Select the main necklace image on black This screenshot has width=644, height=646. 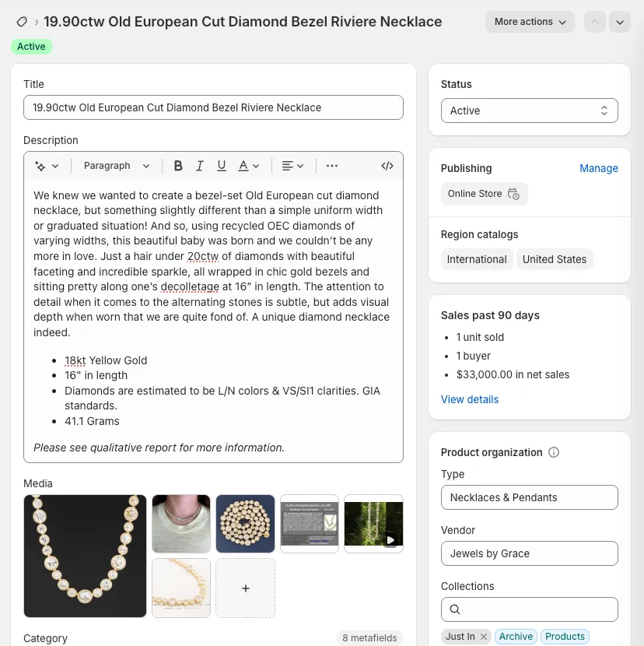click(85, 556)
